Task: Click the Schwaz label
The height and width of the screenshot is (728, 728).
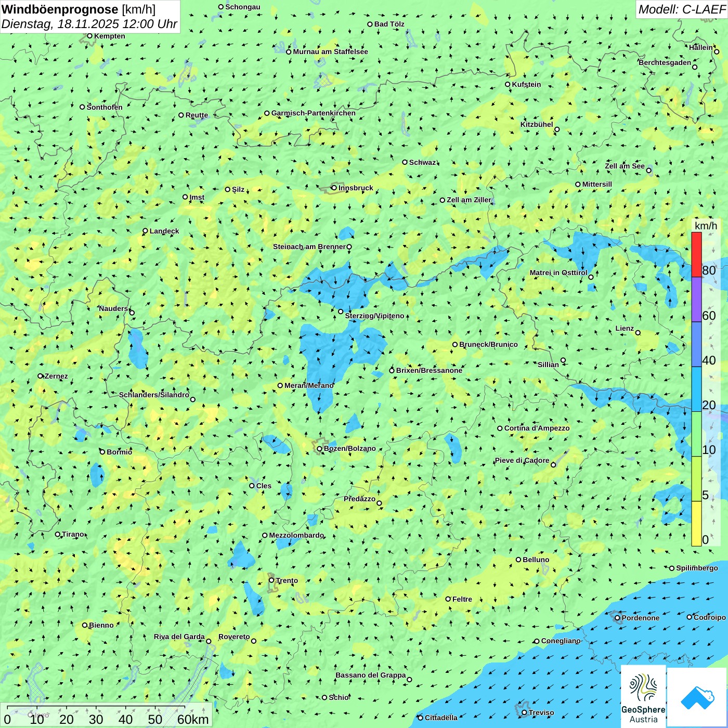Action: [422, 162]
